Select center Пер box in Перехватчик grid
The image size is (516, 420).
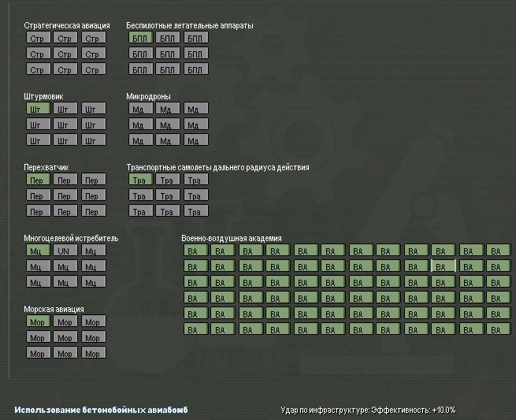click(x=65, y=195)
